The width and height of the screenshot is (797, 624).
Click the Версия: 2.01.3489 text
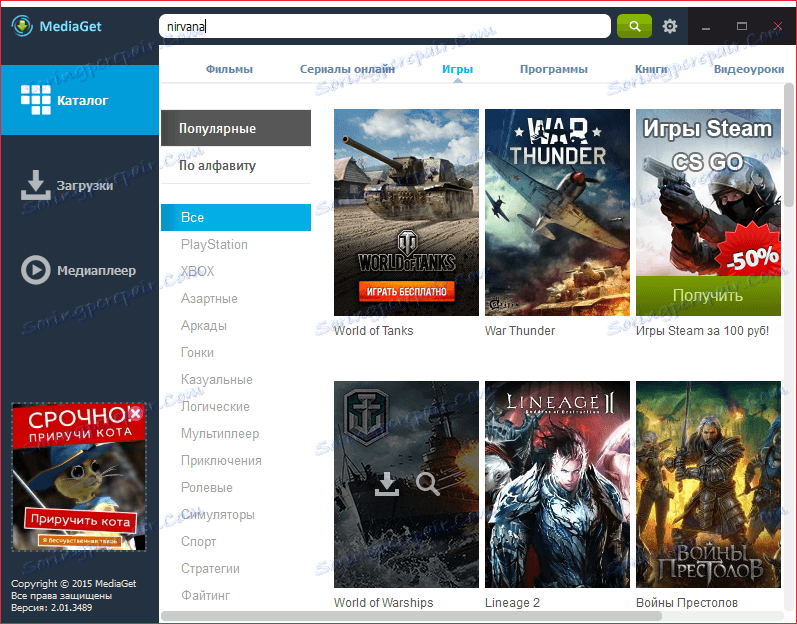pyautogui.click(x=51, y=608)
